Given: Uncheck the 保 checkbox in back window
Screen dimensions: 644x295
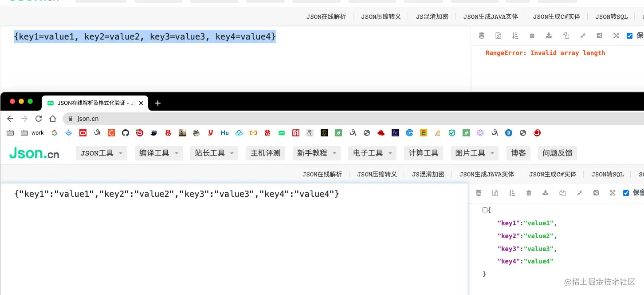Looking at the screenshot, I should [629, 36].
